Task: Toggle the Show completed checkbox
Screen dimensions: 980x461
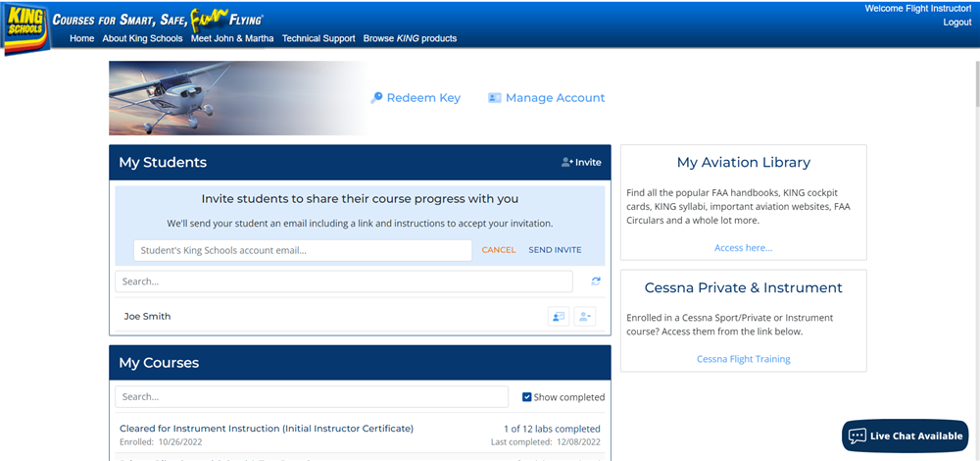Action: (527, 397)
